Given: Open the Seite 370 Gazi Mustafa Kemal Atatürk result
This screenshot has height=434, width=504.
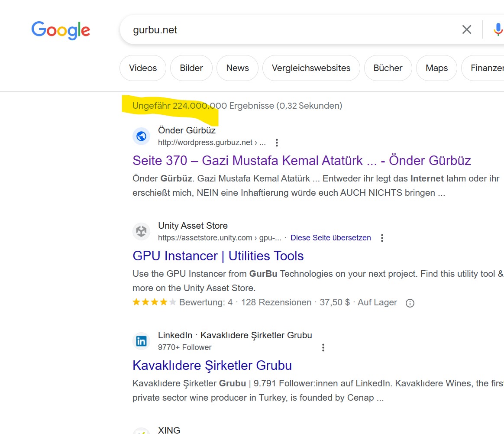Looking at the screenshot, I should point(301,160).
